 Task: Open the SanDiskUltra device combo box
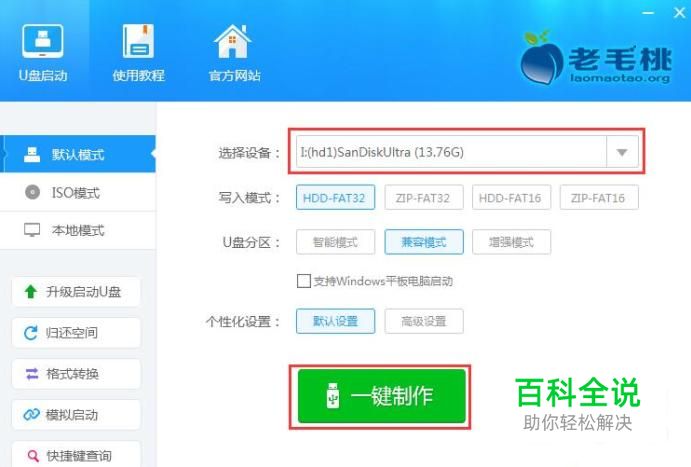click(467, 152)
